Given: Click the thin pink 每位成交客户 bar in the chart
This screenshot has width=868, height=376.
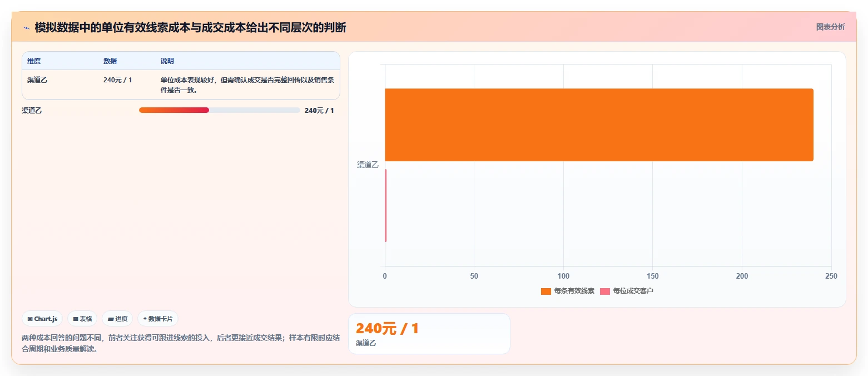Looking at the screenshot, I should (x=385, y=205).
